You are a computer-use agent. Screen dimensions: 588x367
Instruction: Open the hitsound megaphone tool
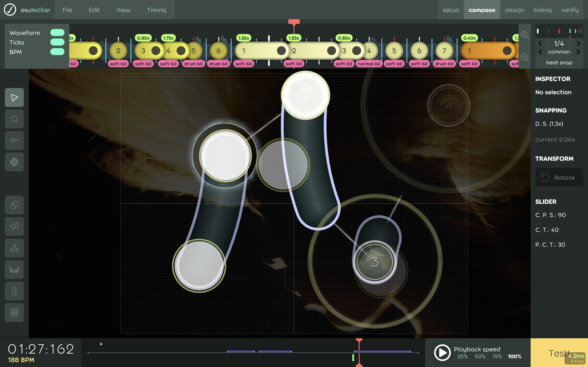tap(14, 227)
